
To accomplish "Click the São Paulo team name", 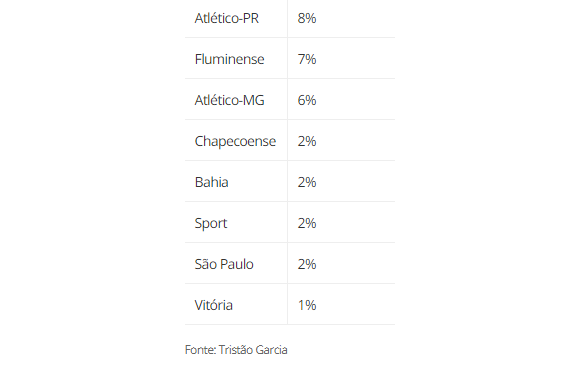I will click(224, 264).
